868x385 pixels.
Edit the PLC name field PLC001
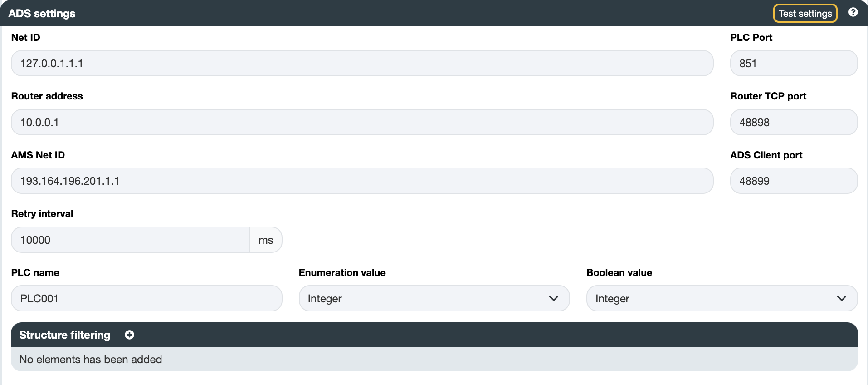(146, 298)
